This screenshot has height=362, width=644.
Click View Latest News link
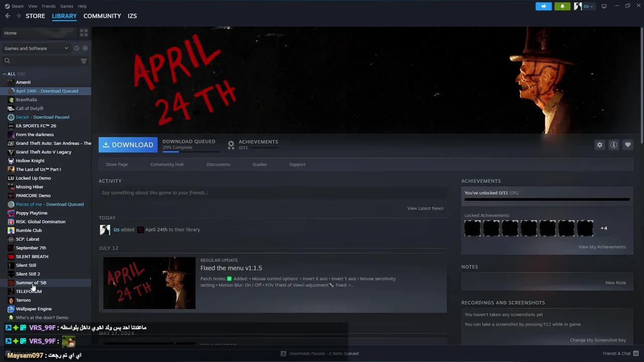point(425,208)
